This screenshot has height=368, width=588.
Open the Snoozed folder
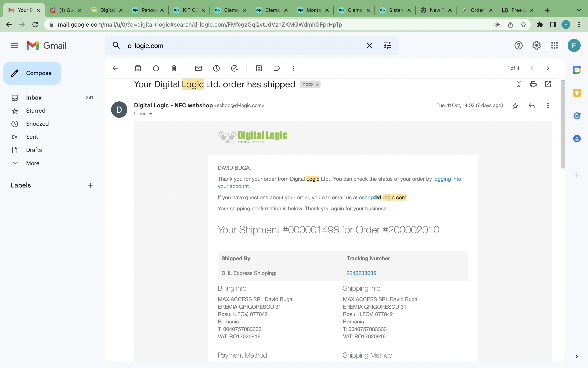click(52, 124)
